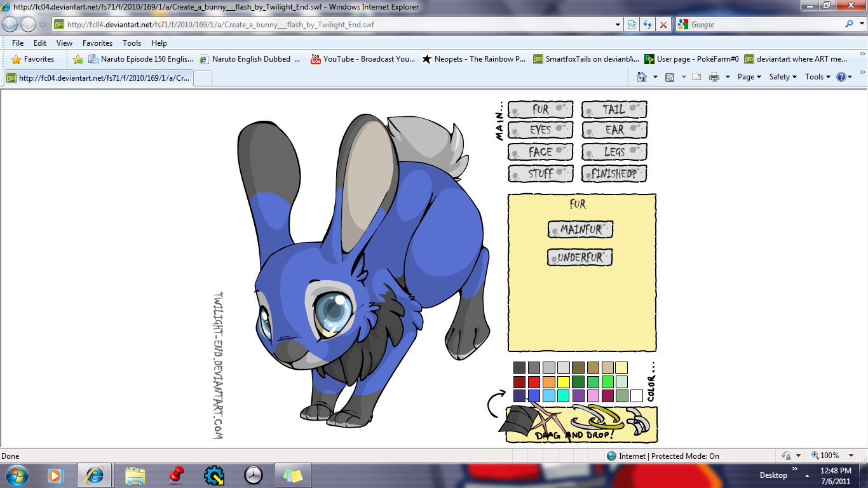Viewport: 868px width, 488px height.
Task: Open Windows Explorer folder on taskbar
Action: click(x=135, y=475)
